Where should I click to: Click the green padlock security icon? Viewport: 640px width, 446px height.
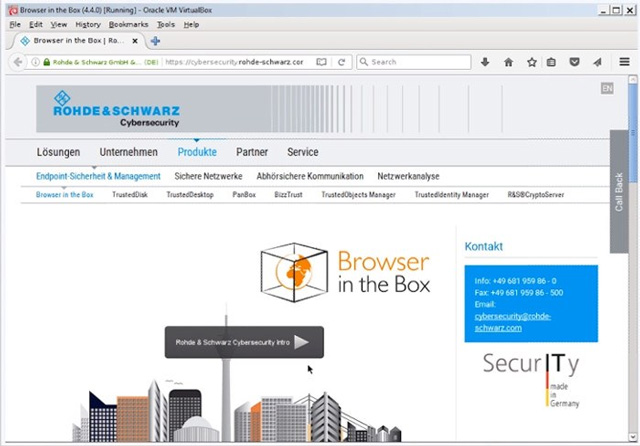pyautogui.click(x=47, y=62)
